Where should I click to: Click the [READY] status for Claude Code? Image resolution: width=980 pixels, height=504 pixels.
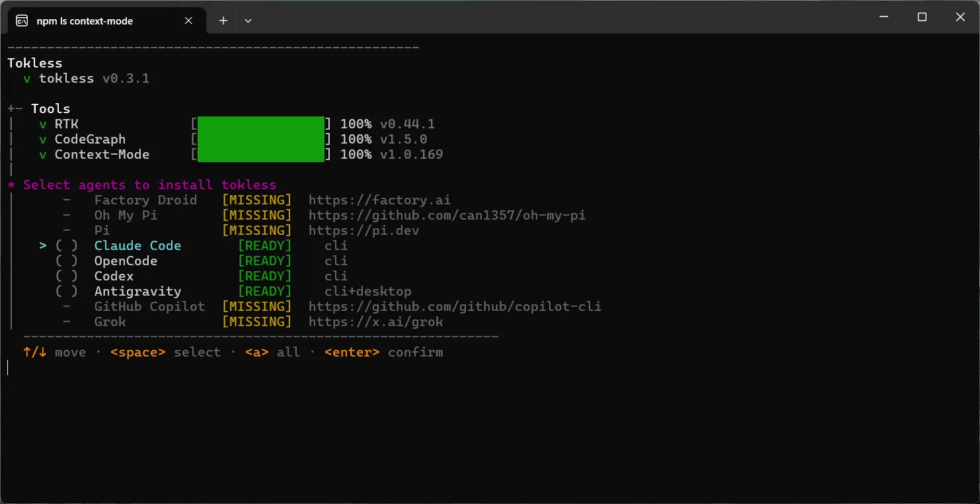click(x=265, y=245)
